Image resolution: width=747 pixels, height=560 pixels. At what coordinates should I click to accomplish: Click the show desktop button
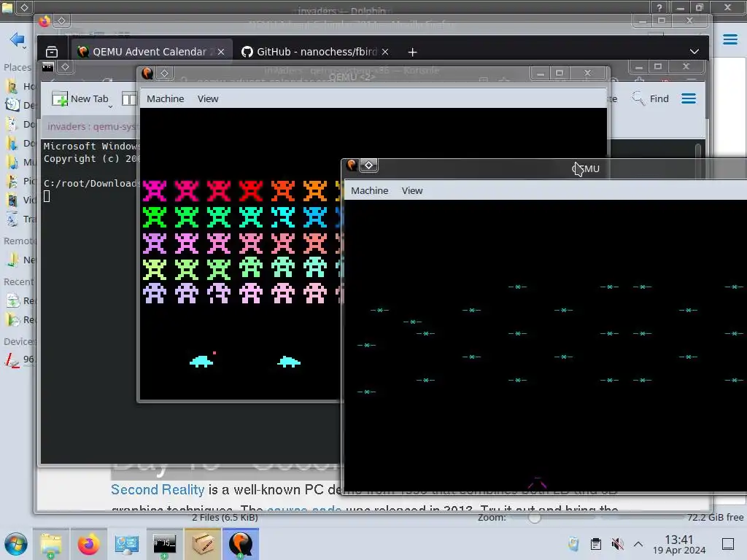click(x=728, y=544)
